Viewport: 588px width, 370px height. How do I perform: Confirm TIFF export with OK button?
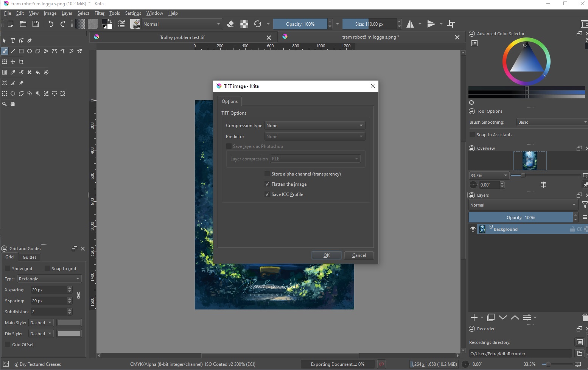[x=326, y=255]
